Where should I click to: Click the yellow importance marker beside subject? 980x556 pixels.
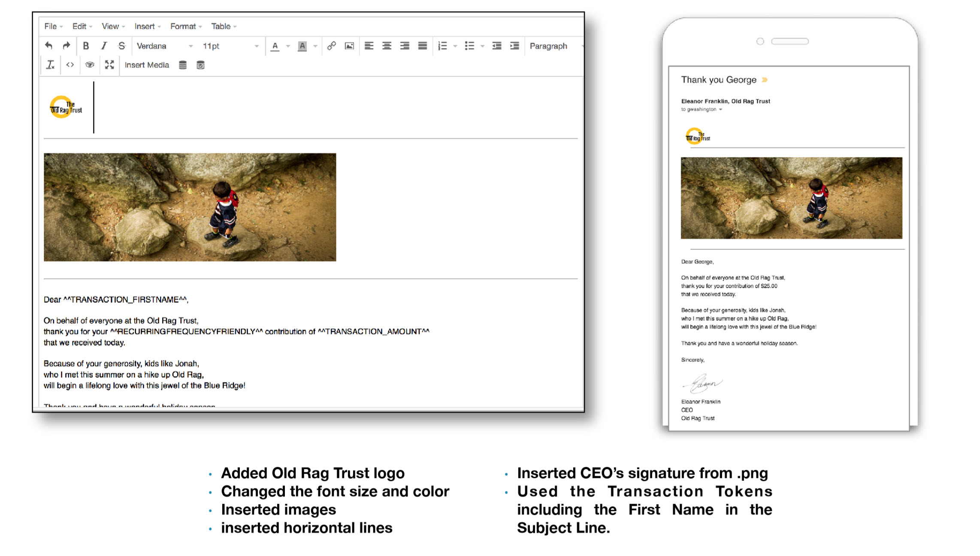pyautogui.click(x=765, y=80)
